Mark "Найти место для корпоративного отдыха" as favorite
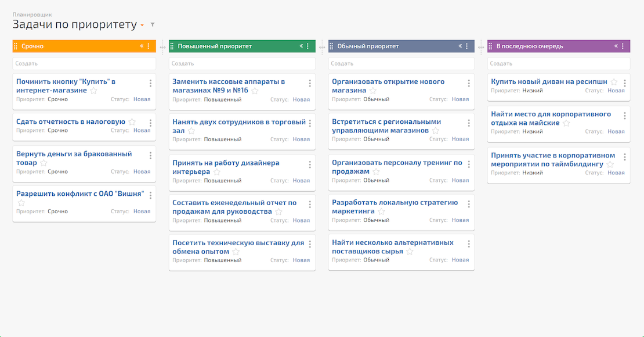The height and width of the screenshot is (337, 644). coord(566,123)
